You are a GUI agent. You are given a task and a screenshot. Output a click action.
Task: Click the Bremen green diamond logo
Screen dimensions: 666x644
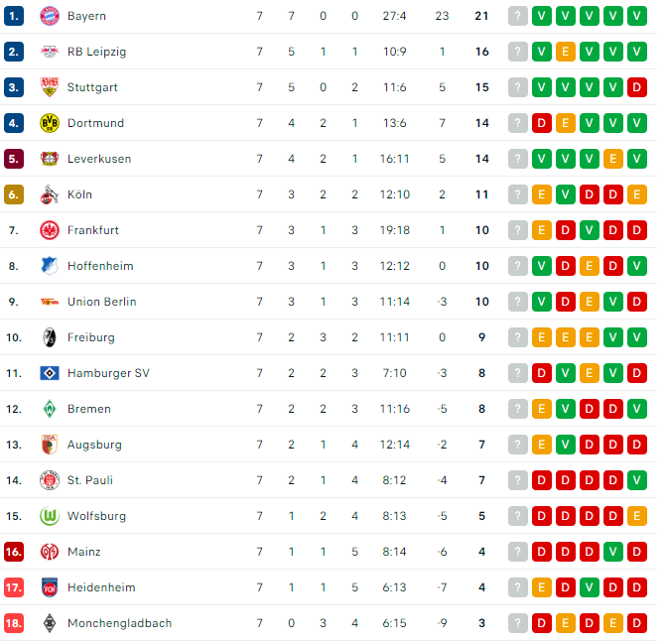(x=50, y=409)
